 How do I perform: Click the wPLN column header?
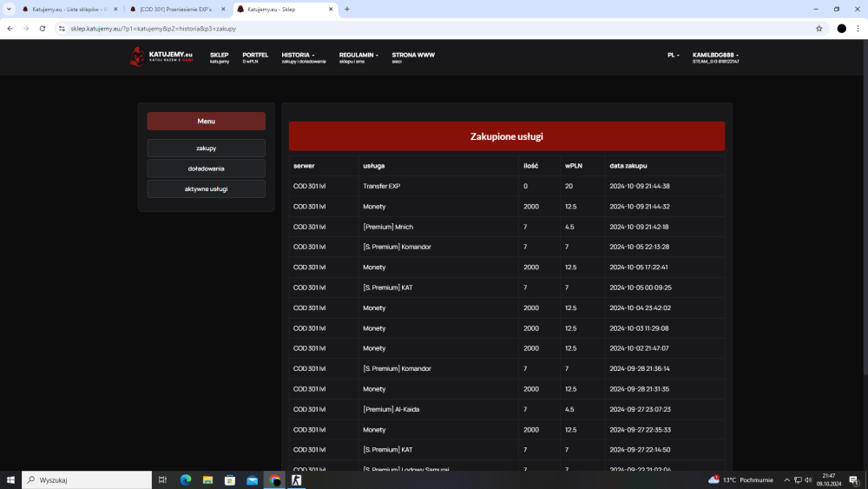pyautogui.click(x=574, y=166)
